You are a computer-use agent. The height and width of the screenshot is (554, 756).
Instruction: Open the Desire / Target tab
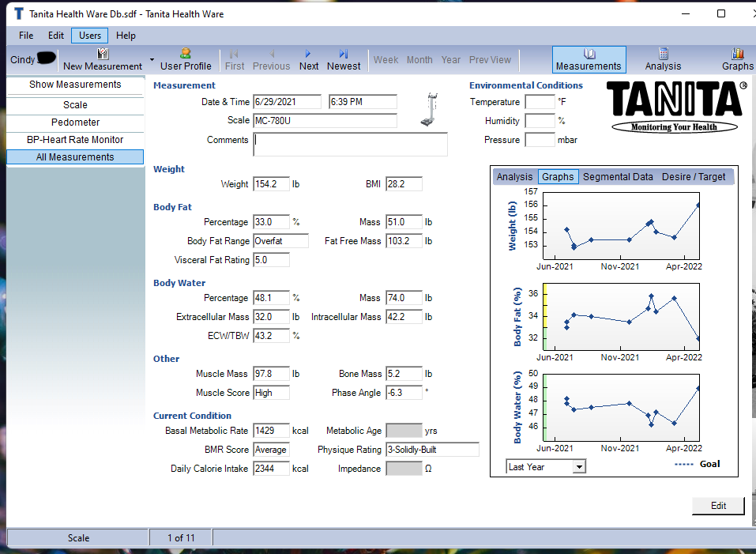pos(694,176)
